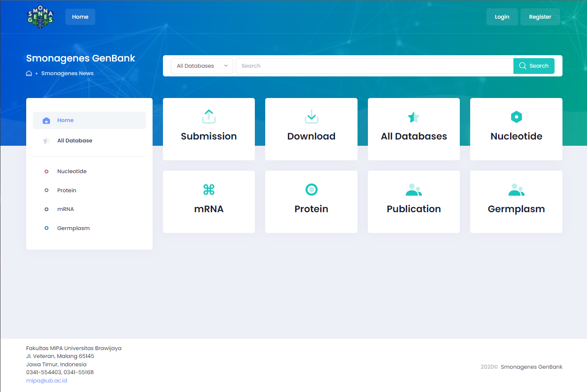
Task: Click the download arrow icon on Download card
Action: tap(311, 117)
